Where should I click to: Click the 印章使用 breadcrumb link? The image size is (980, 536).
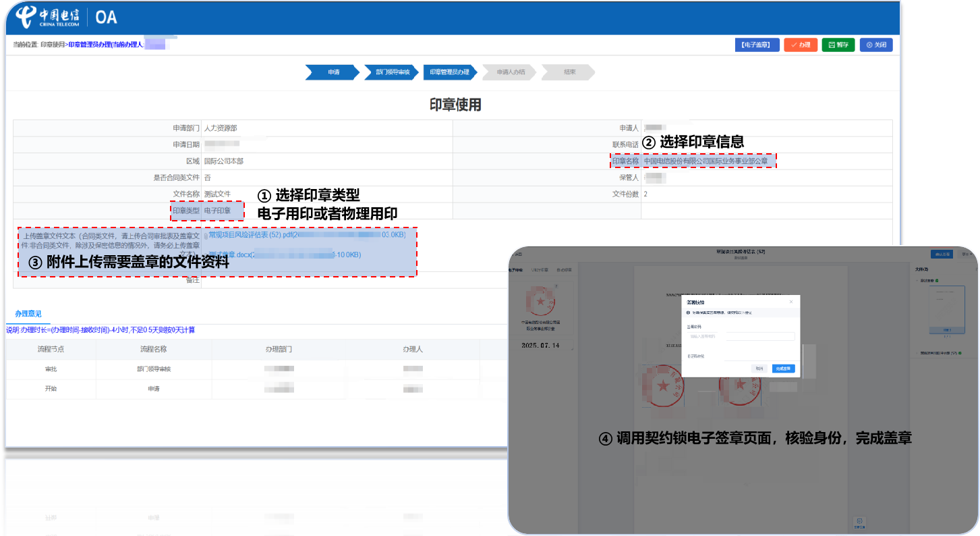point(53,45)
